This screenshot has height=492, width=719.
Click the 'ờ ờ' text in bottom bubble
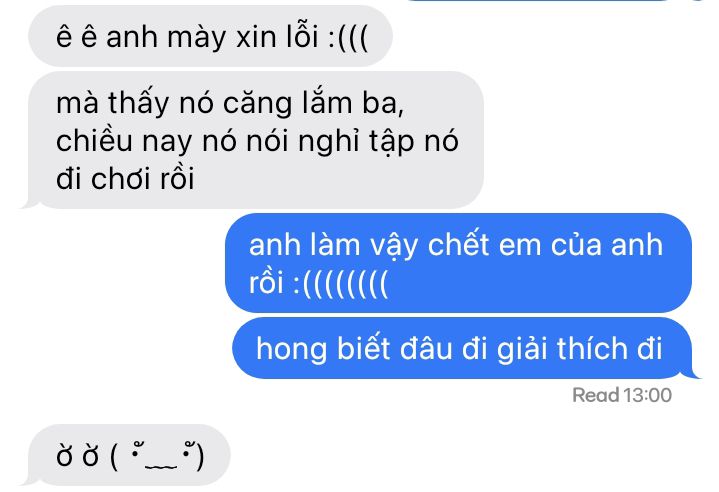(77, 456)
